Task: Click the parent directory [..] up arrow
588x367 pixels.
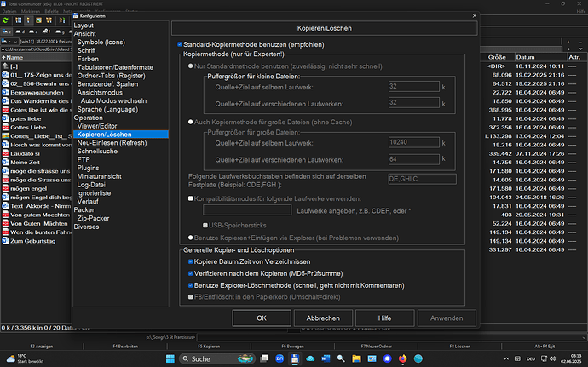Action: (x=5, y=66)
